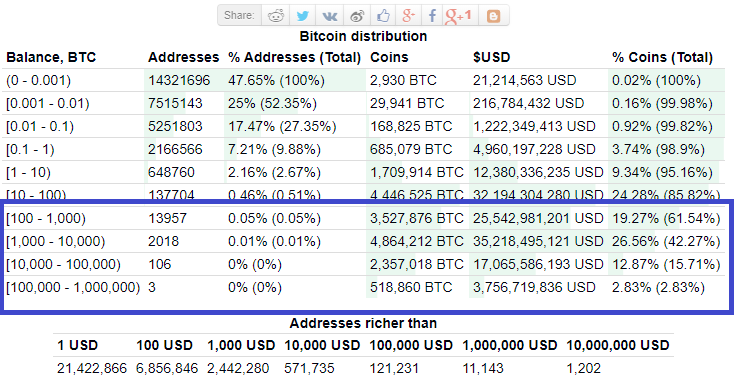Viewport: 743px width, 392px height.
Task: Select address count 5251803
Action: (x=175, y=127)
